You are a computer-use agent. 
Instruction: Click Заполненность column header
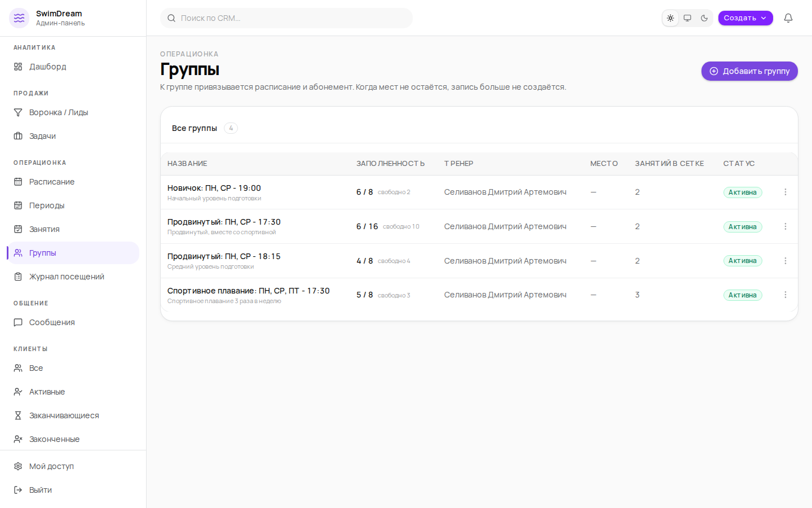coord(390,164)
